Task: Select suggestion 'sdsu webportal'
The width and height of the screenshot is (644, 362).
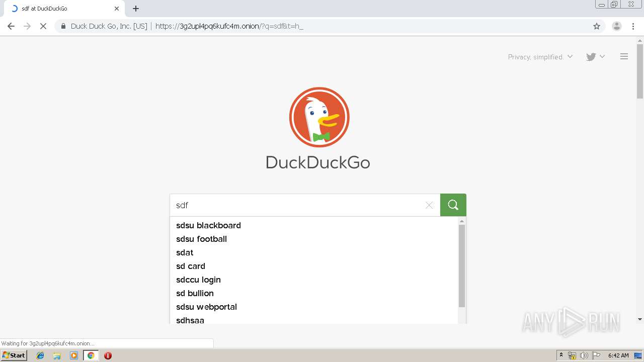Action: click(314, 307)
